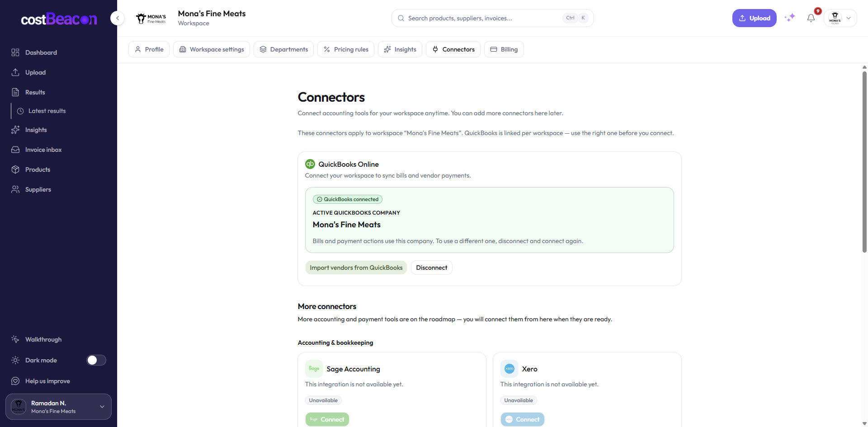This screenshot has width=868, height=427.
Task: Open the top-right workspace avatar dropdown
Action: (x=840, y=18)
